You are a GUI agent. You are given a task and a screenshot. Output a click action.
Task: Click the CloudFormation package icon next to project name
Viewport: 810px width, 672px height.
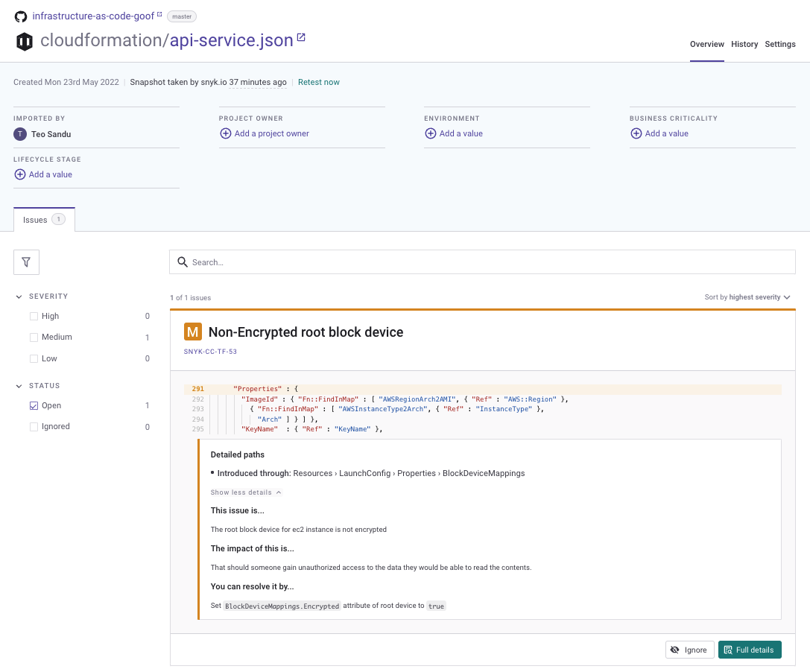[25, 41]
